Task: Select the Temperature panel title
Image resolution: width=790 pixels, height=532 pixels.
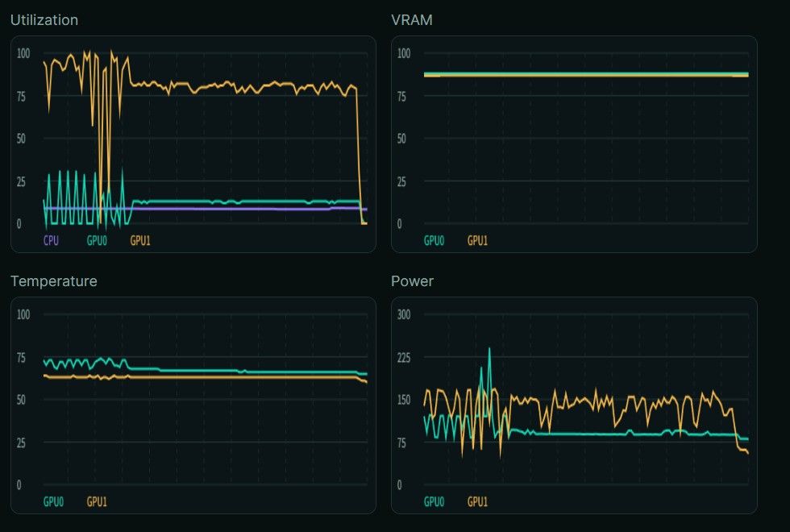Action: tap(54, 281)
